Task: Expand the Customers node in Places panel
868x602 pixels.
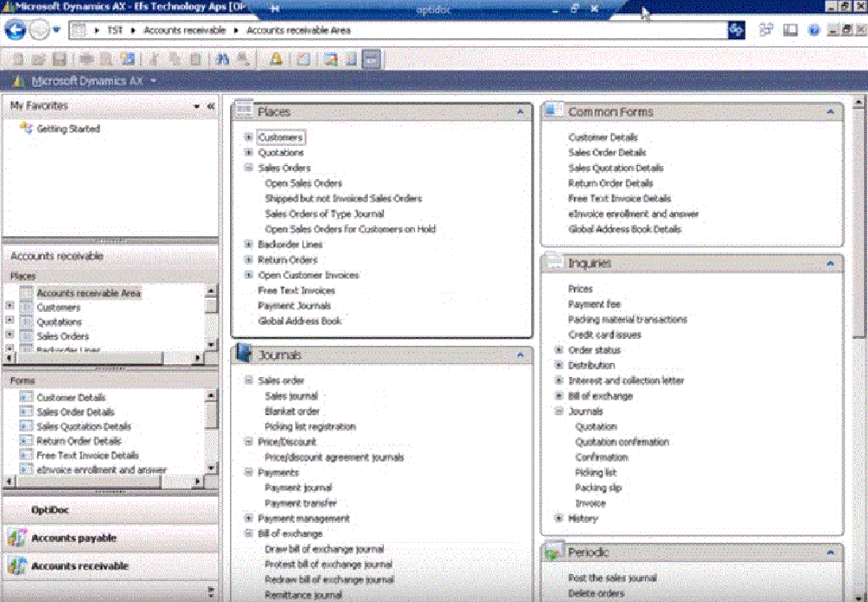Action: (249, 137)
